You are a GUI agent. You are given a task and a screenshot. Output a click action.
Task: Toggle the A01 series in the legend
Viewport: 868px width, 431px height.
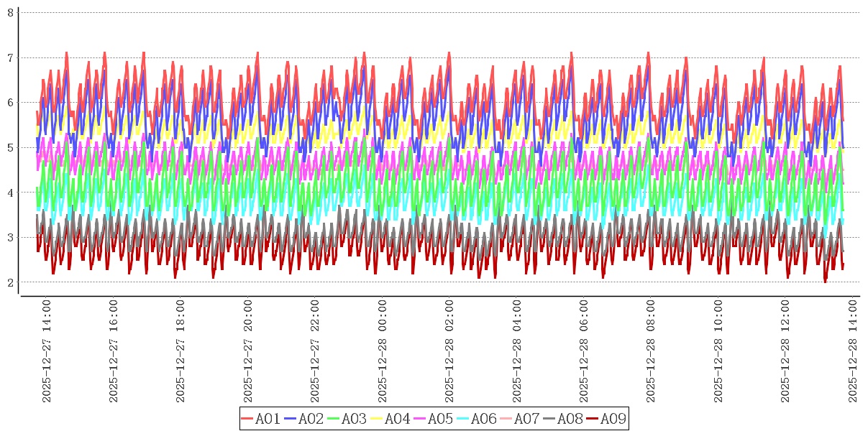pos(260,419)
